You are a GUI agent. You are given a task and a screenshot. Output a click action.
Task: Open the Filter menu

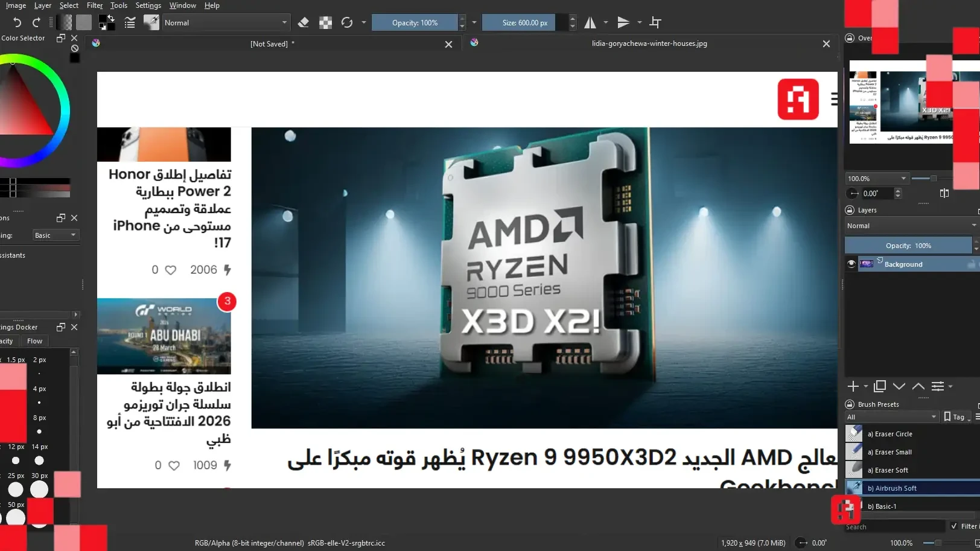94,5
